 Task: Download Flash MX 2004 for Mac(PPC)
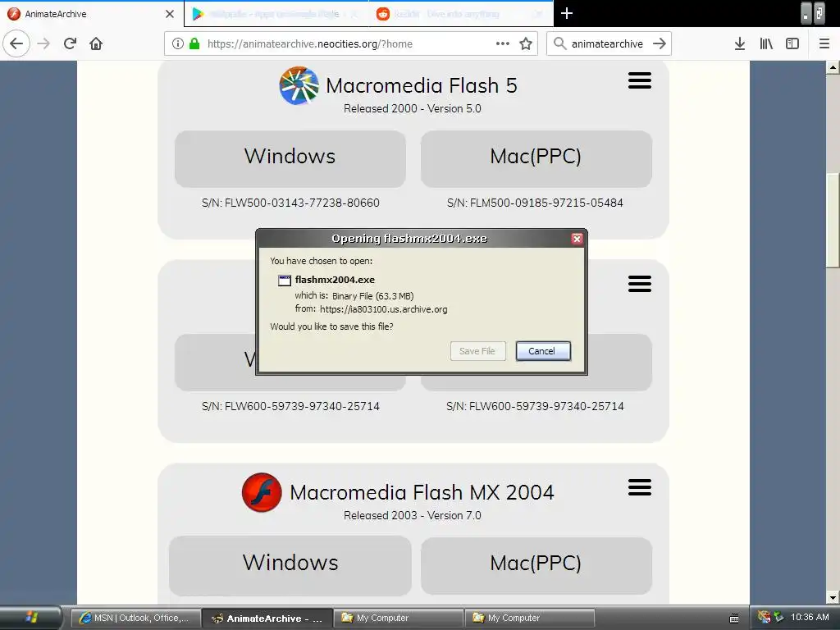536,565
